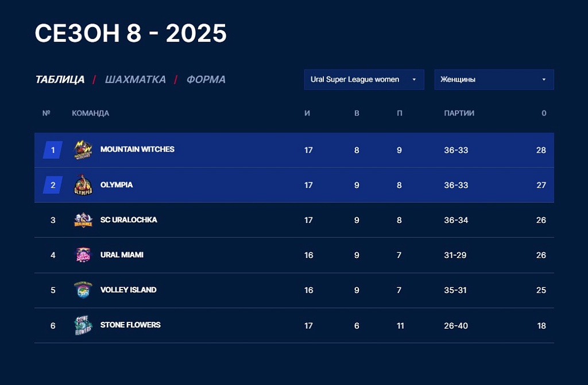Click the Volley Island team logo
Viewport: 588px width, 385px height.
pyautogui.click(x=83, y=290)
